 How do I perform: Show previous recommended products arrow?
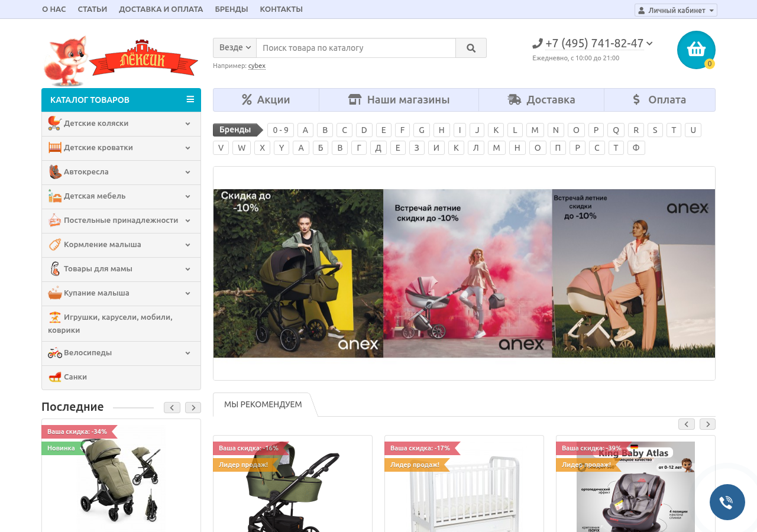687,424
